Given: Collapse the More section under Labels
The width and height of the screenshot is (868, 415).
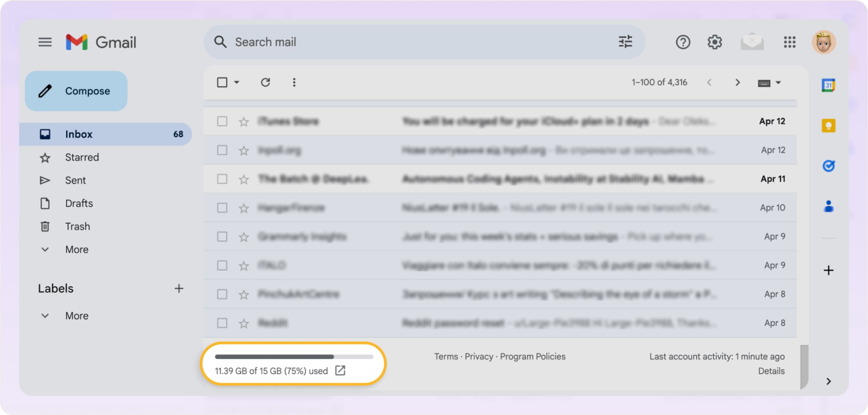Looking at the screenshot, I should pyautogui.click(x=77, y=315).
